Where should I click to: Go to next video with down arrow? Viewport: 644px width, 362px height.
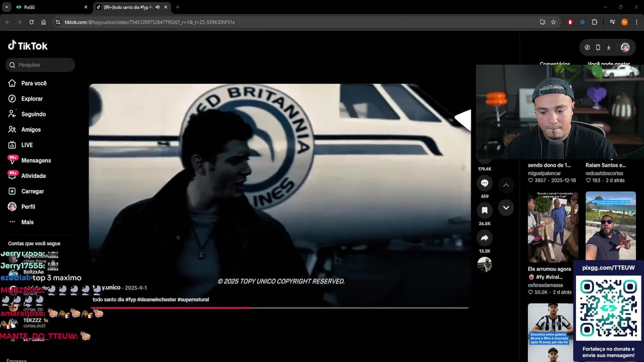pyautogui.click(x=506, y=208)
